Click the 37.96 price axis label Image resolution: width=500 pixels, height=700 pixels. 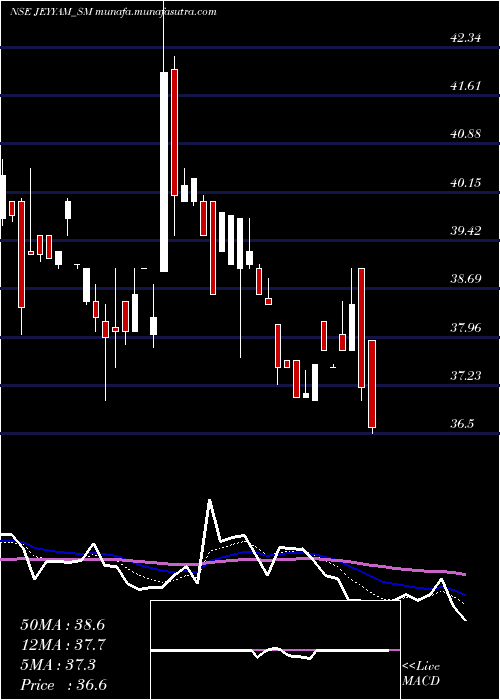click(466, 328)
